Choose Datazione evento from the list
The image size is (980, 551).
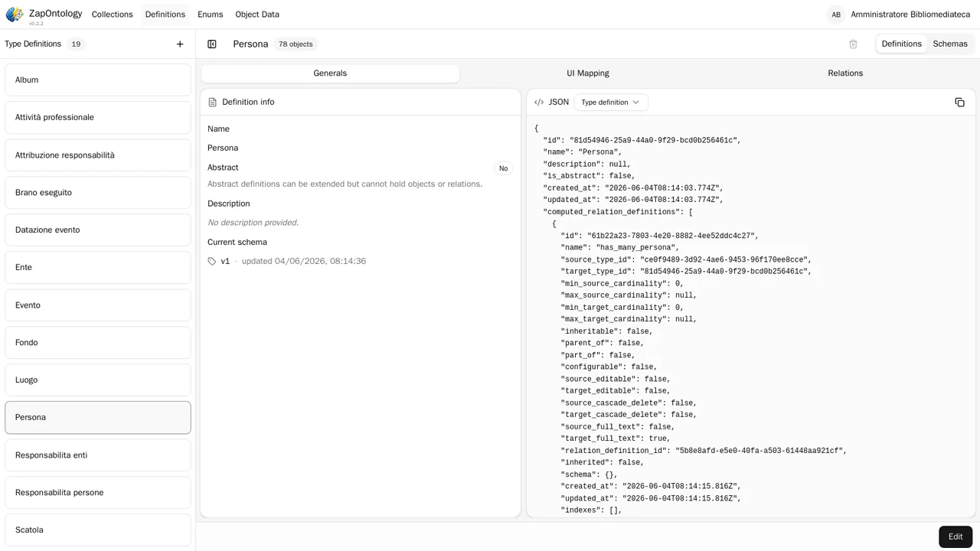pos(98,230)
